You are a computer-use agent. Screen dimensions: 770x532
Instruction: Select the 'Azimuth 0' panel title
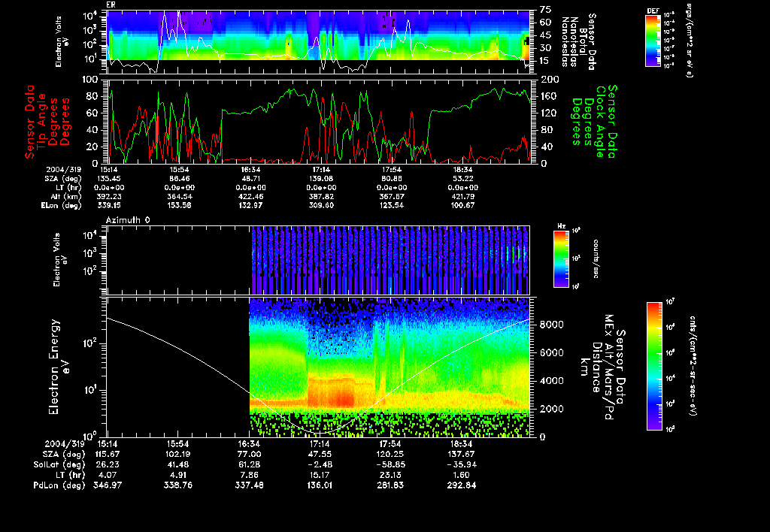[x=128, y=220]
